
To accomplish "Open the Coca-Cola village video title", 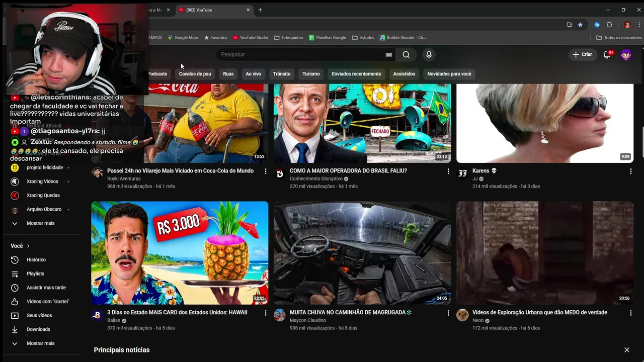I will (x=180, y=171).
